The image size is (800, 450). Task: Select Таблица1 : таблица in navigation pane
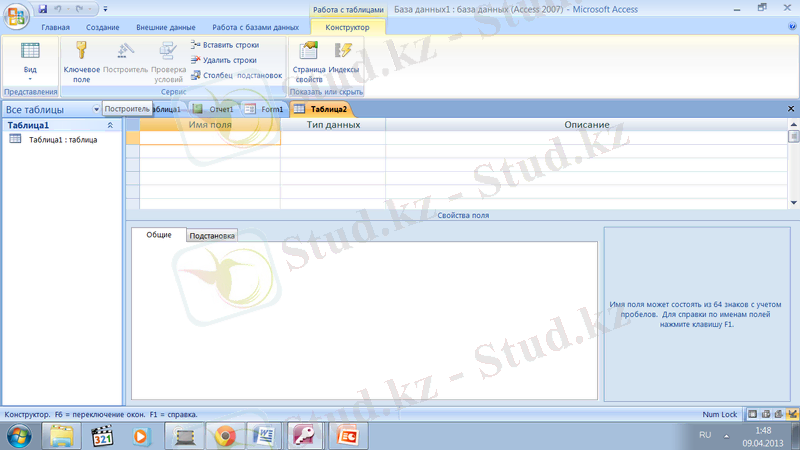[x=63, y=139]
